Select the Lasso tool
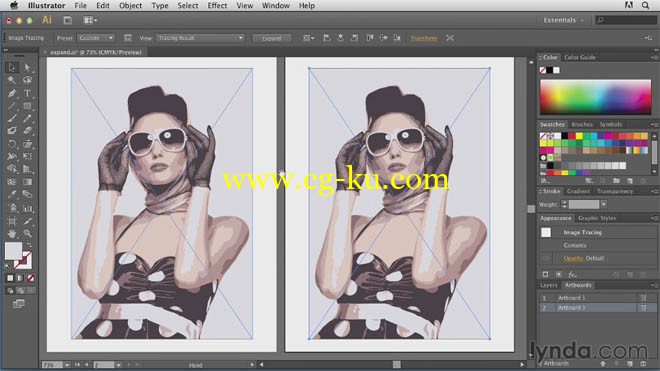This screenshot has width=660, height=371. click(x=27, y=80)
